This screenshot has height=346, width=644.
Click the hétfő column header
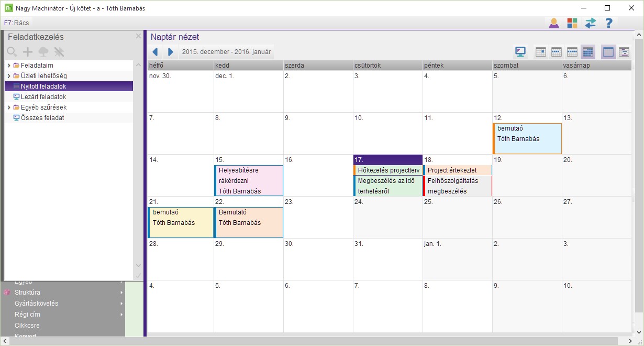[180, 66]
